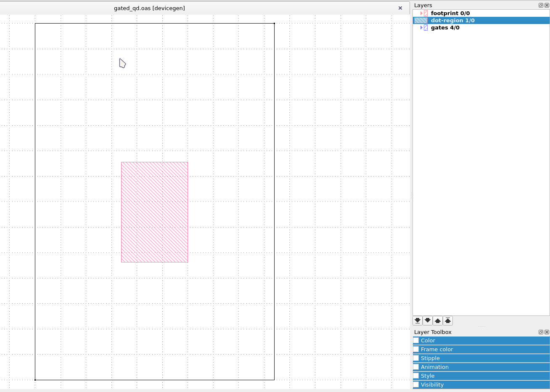Image resolution: width=550 pixels, height=392 pixels.
Task: Close the Layer Toolbox panel
Action: click(547, 332)
